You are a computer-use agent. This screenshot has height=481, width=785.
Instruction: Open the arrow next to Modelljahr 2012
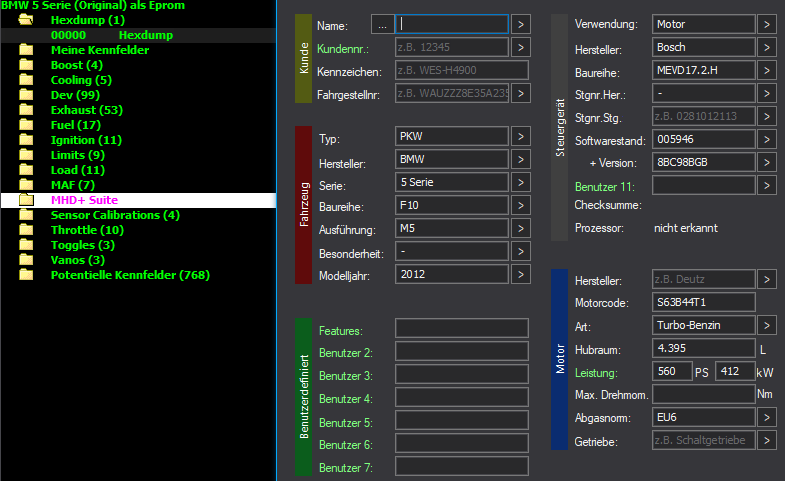[x=521, y=275]
